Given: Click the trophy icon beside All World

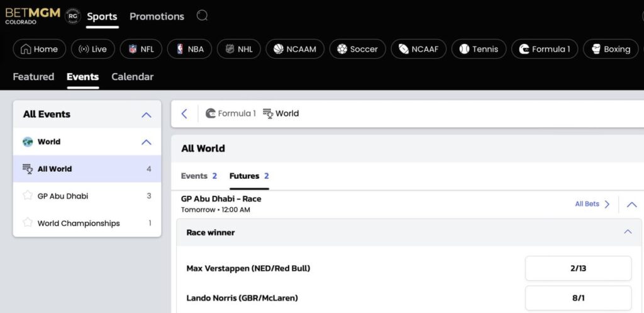Looking at the screenshot, I should pyautogui.click(x=28, y=169).
